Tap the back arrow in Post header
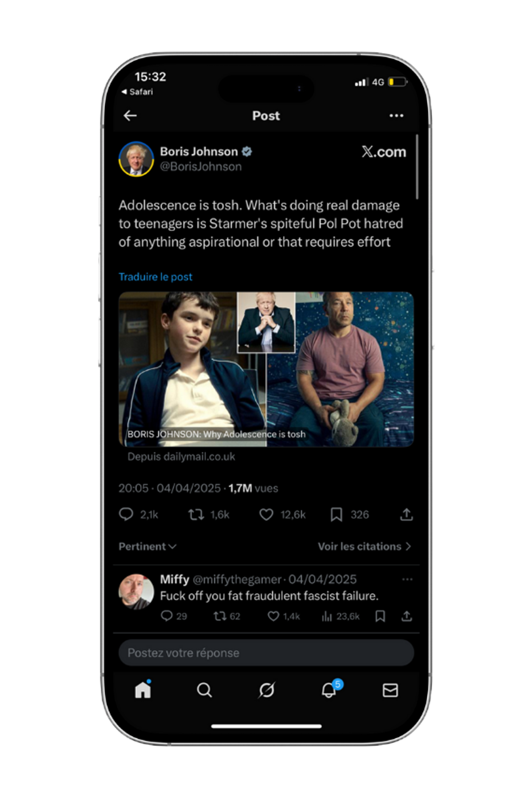This screenshot has width=532, height=798. coord(130,116)
